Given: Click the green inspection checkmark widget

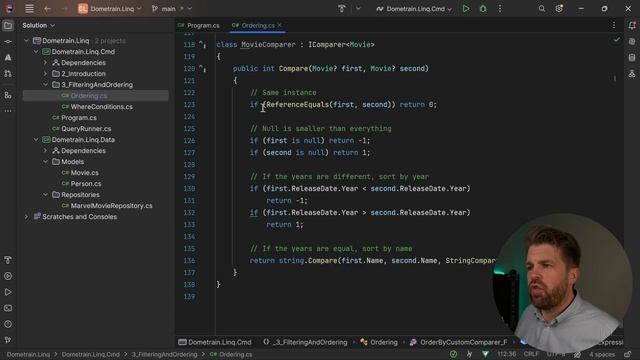Looking at the screenshot, I should pos(616,40).
